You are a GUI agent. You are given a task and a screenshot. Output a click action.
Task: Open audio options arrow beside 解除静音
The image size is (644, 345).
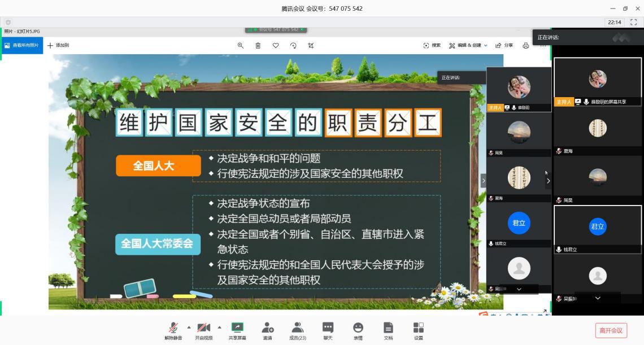coord(189,327)
